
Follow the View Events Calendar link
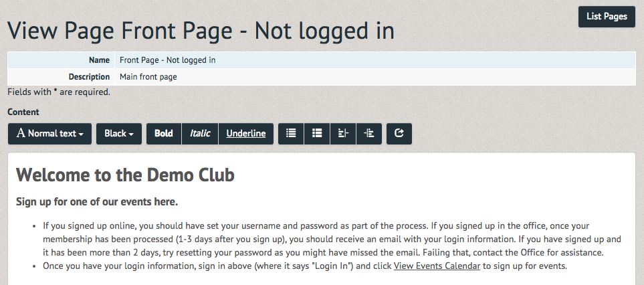pyautogui.click(x=437, y=266)
